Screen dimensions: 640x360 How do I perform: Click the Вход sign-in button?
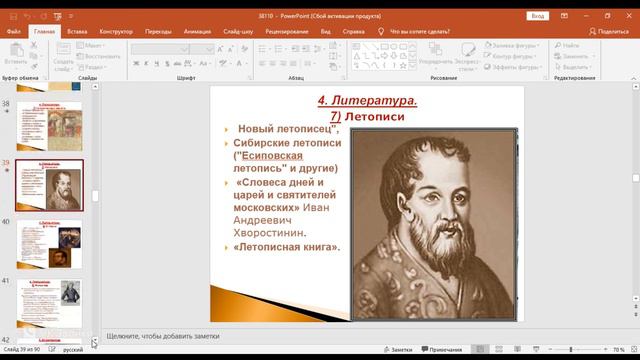click(538, 16)
